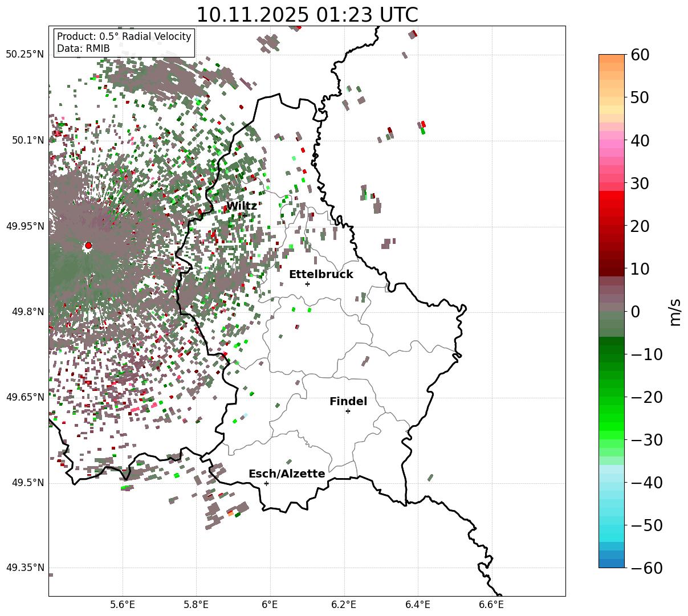Click the 20 tick label on colorbar

tap(640, 226)
